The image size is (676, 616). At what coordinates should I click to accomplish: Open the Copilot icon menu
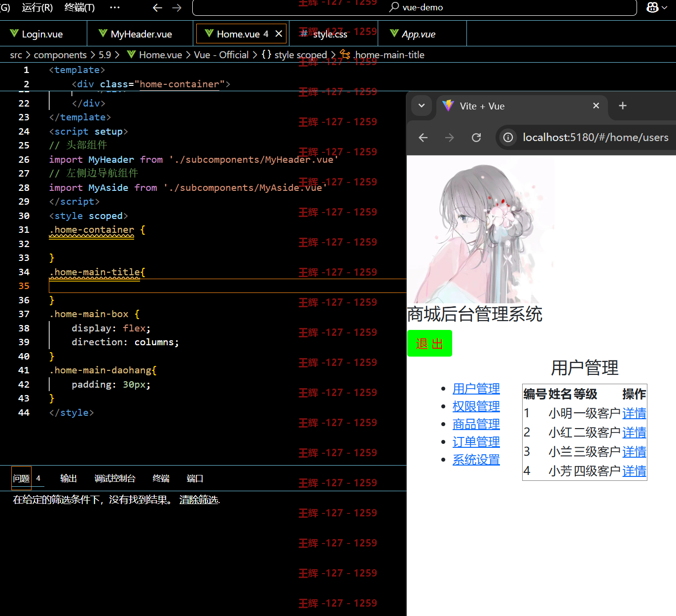652,7
